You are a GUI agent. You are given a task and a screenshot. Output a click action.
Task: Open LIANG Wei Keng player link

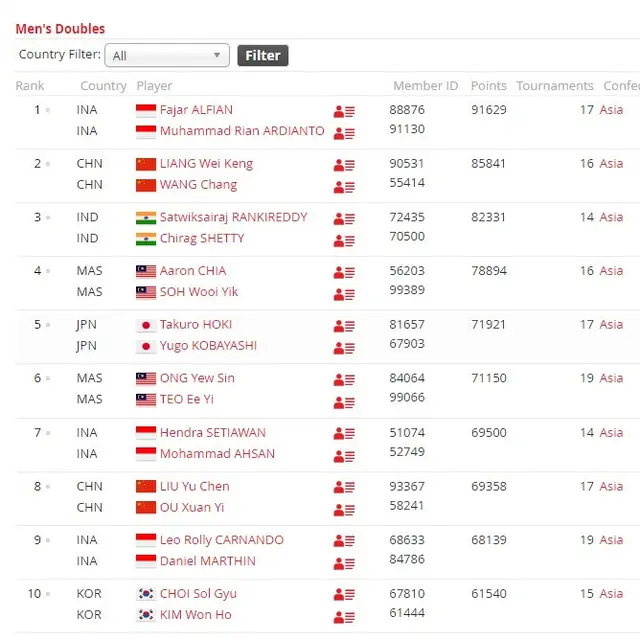(x=207, y=164)
